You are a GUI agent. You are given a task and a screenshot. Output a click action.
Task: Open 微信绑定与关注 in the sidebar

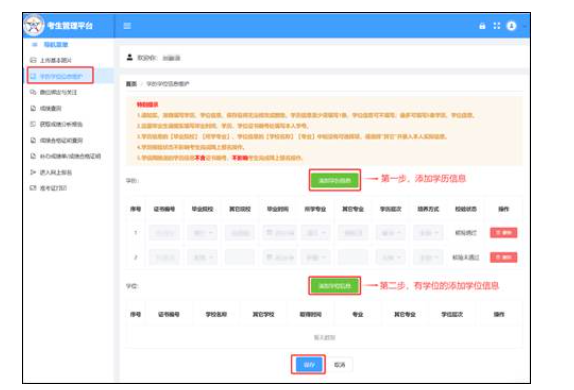59,92
